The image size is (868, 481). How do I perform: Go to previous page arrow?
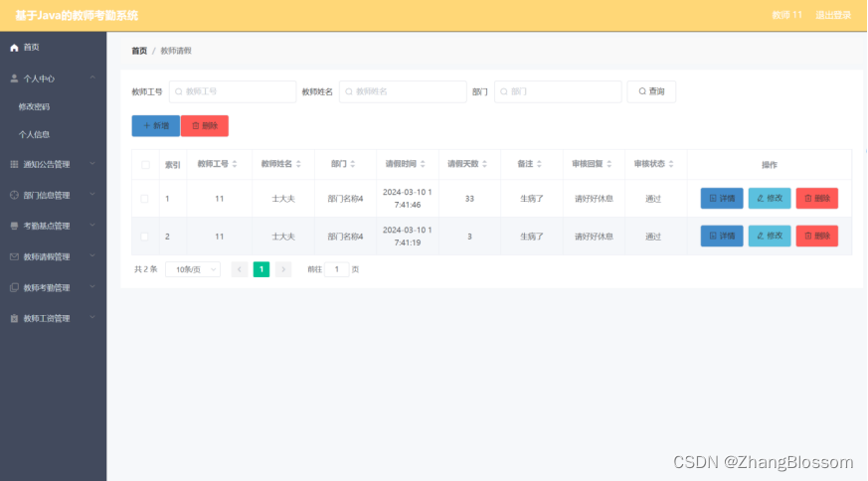pyautogui.click(x=240, y=269)
